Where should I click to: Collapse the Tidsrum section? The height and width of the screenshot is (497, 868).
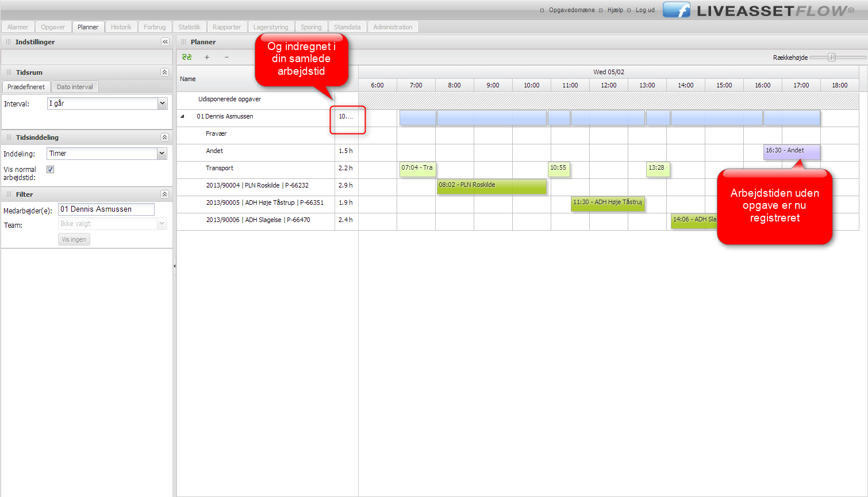[x=164, y=72]
